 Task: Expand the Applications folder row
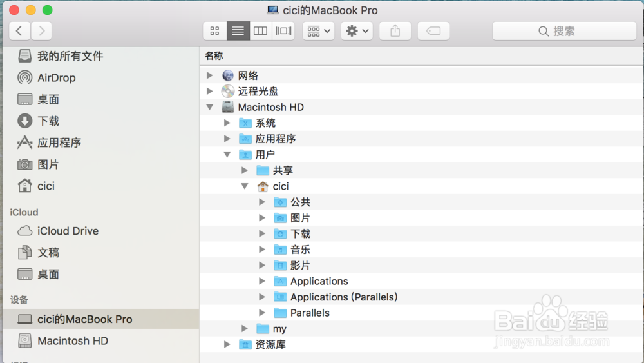tap(262, 280)
